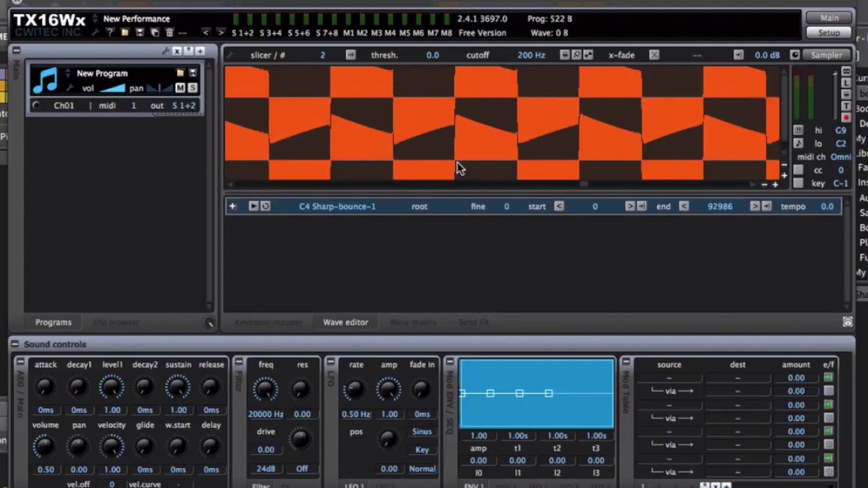The width and height of the screenshot is (868, 488).
Task: Click the blue music note program icon
Action: point(45,81)
